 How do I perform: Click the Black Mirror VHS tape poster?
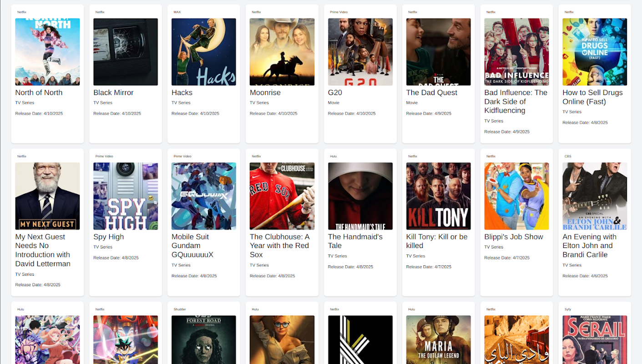pyautogui.click(x=126, y=52)
